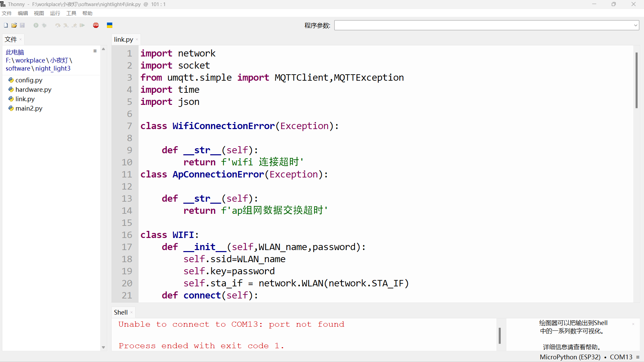The image size is (644, 362).
Task: Select the main2.py Python file icon
Action: tap(11, 108)
